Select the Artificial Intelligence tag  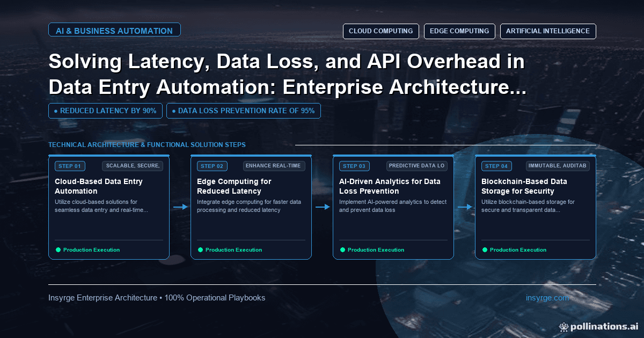pos(548,31)
